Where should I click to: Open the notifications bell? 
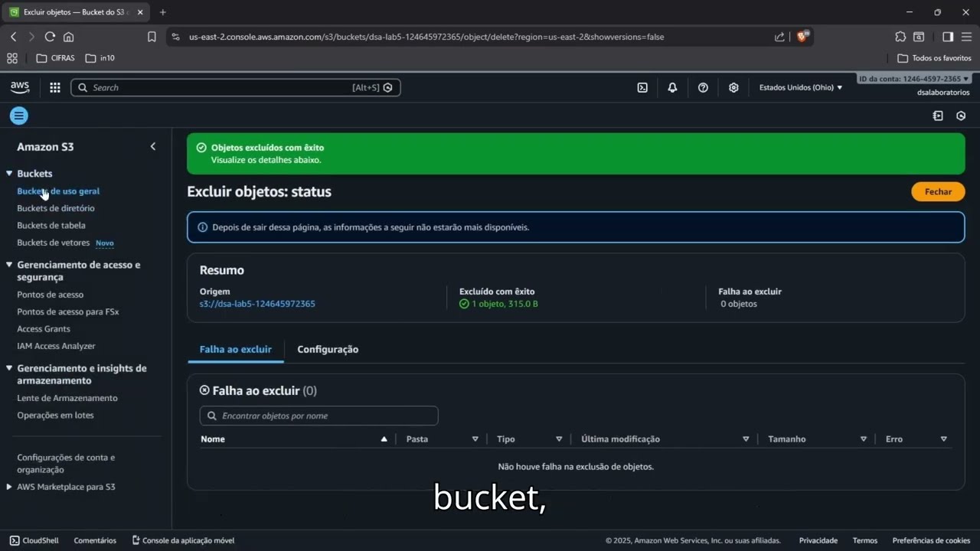672,87
